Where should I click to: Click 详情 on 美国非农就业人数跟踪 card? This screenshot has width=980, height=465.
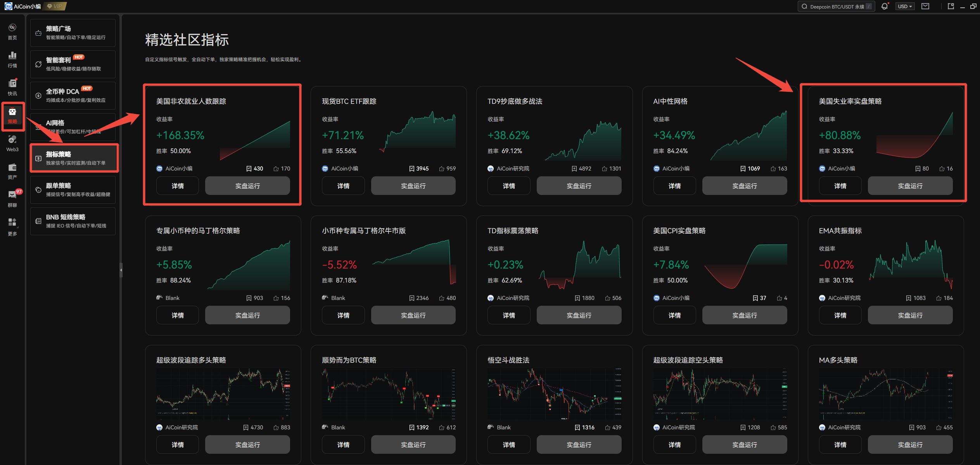coord(177,186)
